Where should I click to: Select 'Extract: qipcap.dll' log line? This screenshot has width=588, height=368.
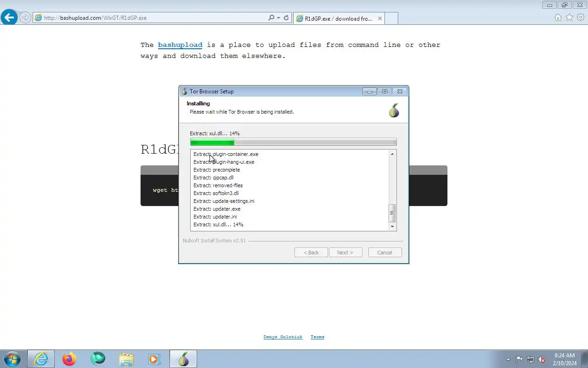(x=214, y=178)
